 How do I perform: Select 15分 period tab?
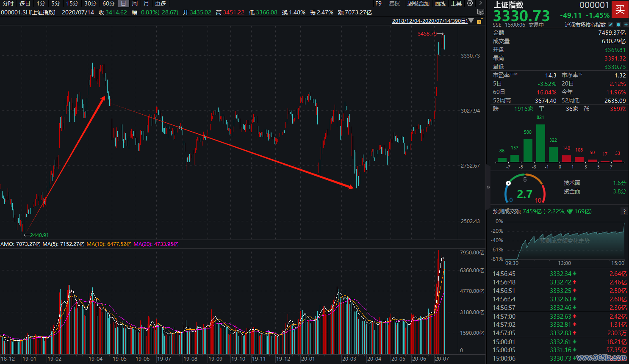tap(72, 3)
